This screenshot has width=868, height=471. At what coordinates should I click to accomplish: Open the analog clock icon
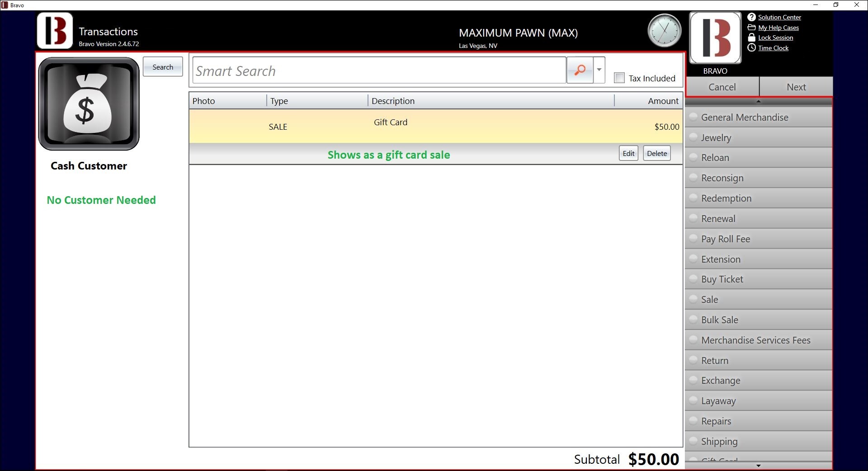click(x=664, y=31)
